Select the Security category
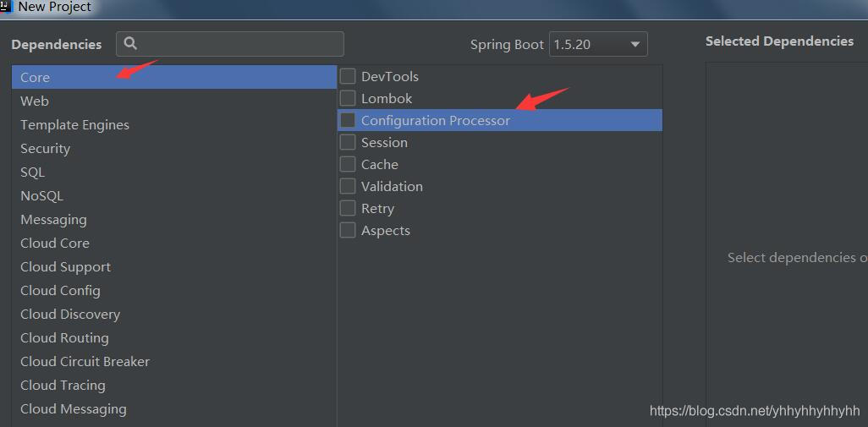 (x=45, y=148)
